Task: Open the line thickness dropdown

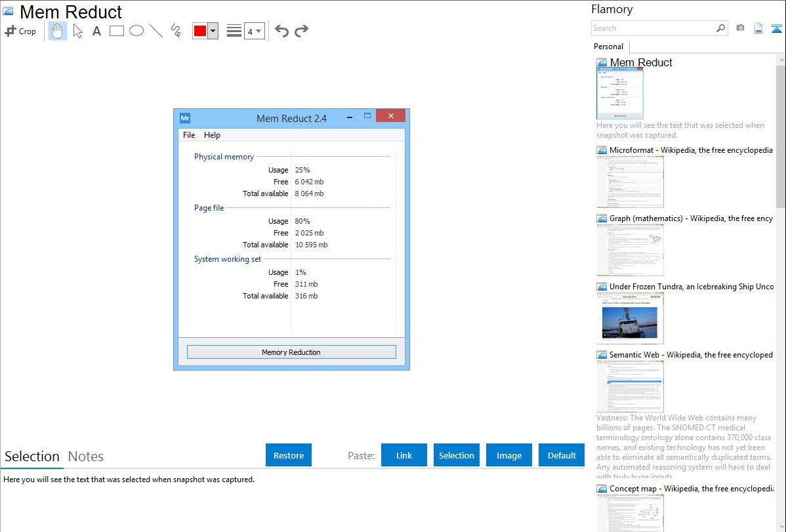Action: [254, 31]
